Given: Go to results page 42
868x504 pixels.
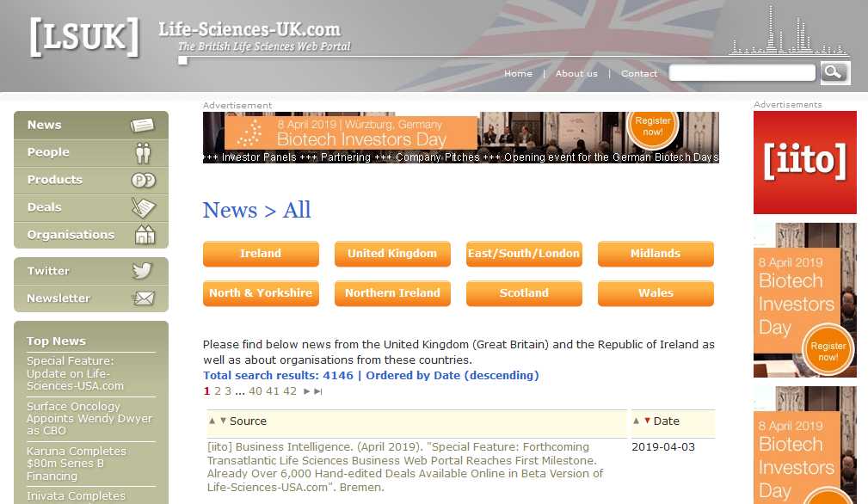Looking at the screenshot, I should coord(290,391).
